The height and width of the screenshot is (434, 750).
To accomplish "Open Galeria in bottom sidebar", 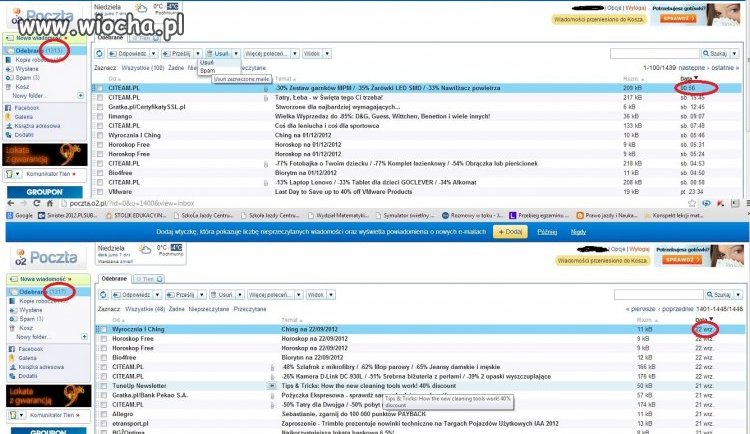I will click(x=27, y=358).
